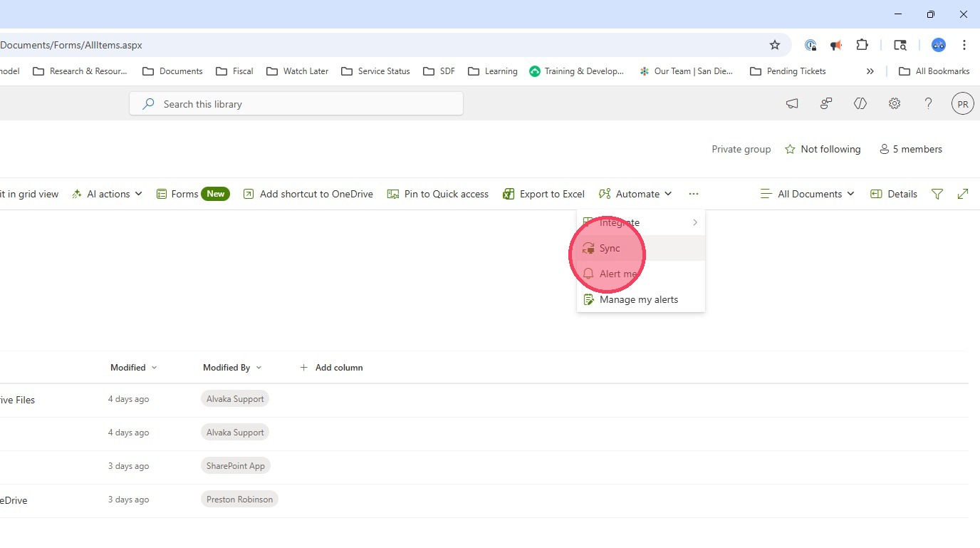Click the "3 days ago" in Preston Robinson row
Viewport: 980px width, 548px height.
click(x=128, y=500)
